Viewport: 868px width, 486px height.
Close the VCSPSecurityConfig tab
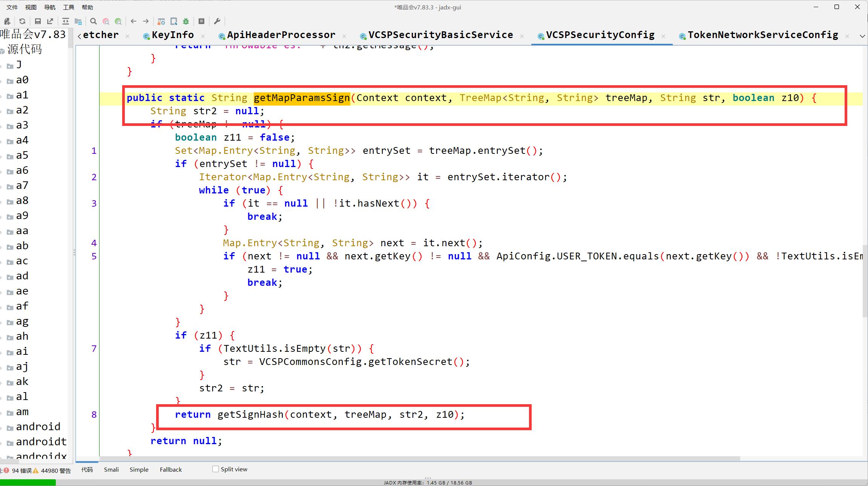click(663, 36)
